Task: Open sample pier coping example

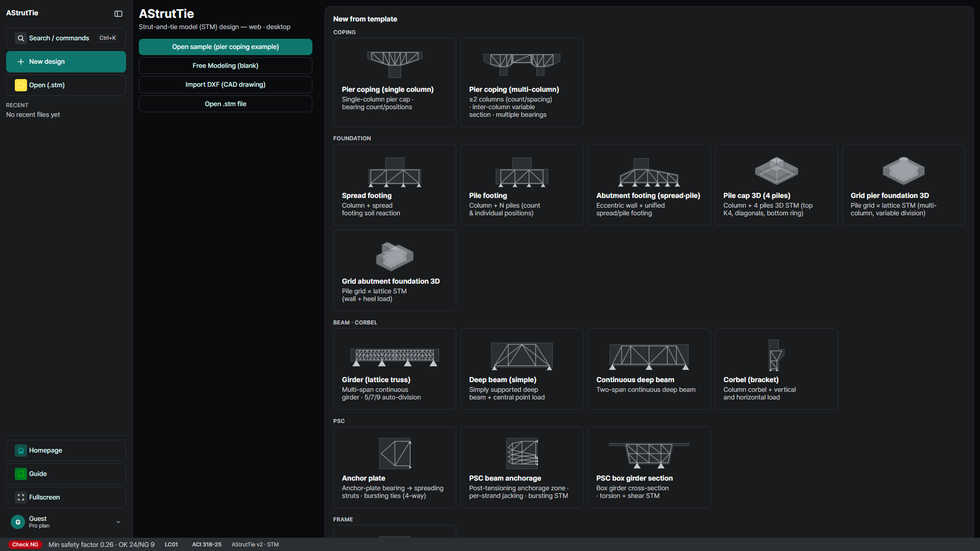Action: pos(226,47)
